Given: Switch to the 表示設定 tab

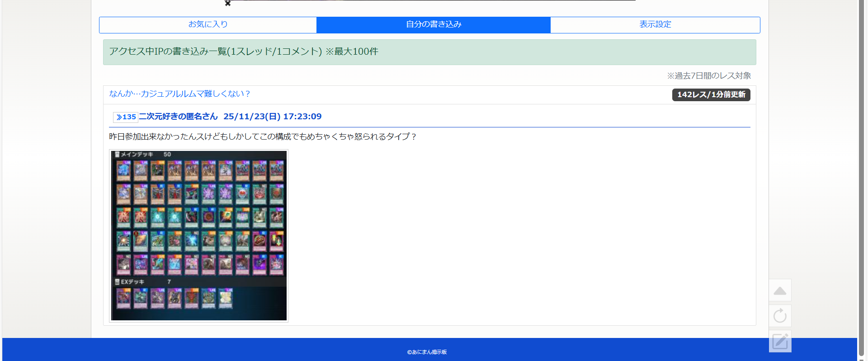Looking at the screenshot, I should (x=655, y=25).
